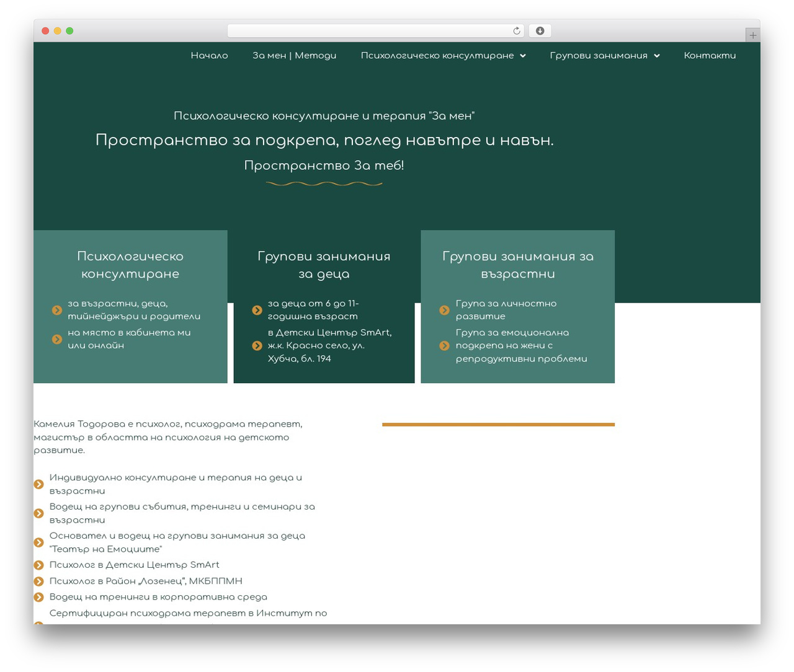Click the browser address bar

pyautogui.click(x=375, y=31)
